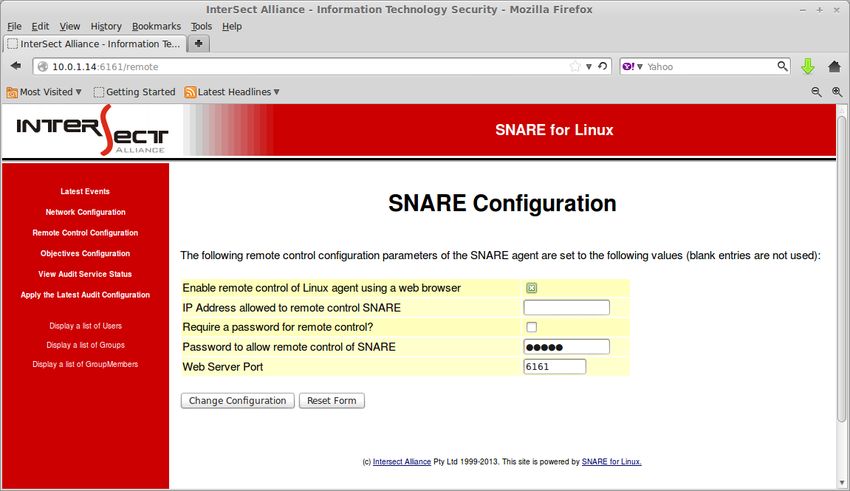Click the site identity globe icon
This screenshot has height=491, width=850.
click(x=43, y=67)
